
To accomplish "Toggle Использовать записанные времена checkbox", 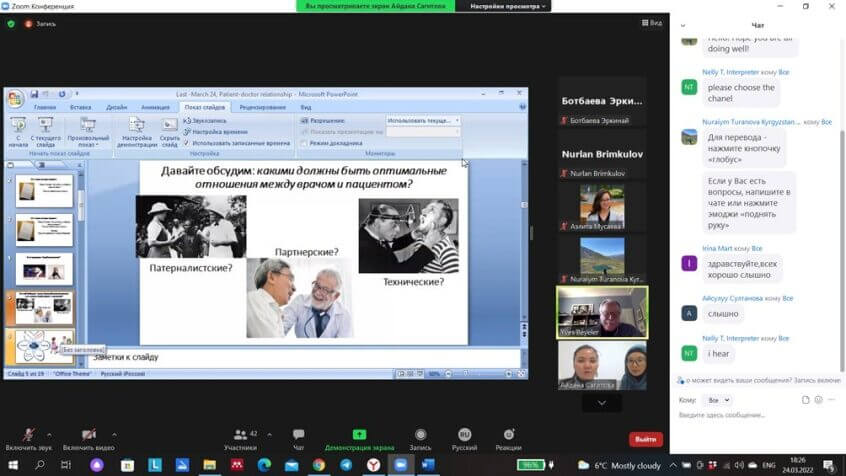I will [x=187, y=143].
